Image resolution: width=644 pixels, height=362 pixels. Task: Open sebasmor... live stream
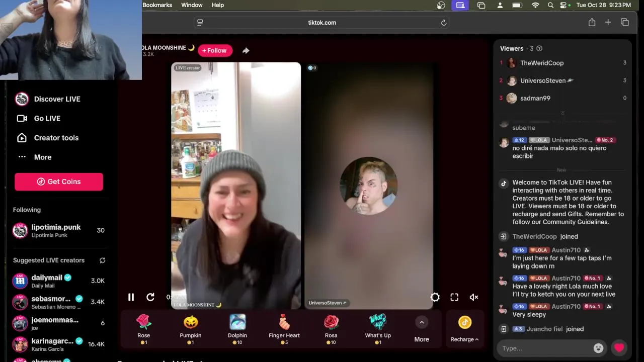pos(59,302)
